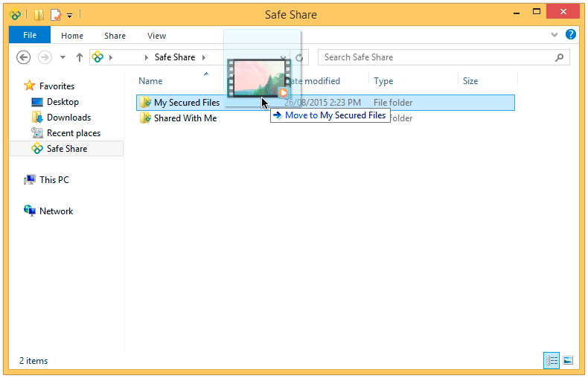Switch to large icons view in status bar
Image resolution: width=588 pixels, height=378 pixels.
click(568, 361)
